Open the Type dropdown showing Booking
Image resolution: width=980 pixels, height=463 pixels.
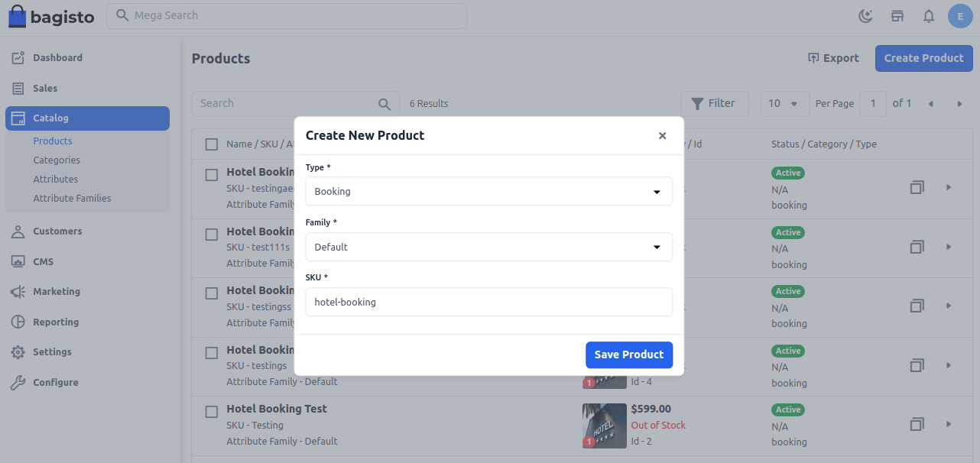489,191
